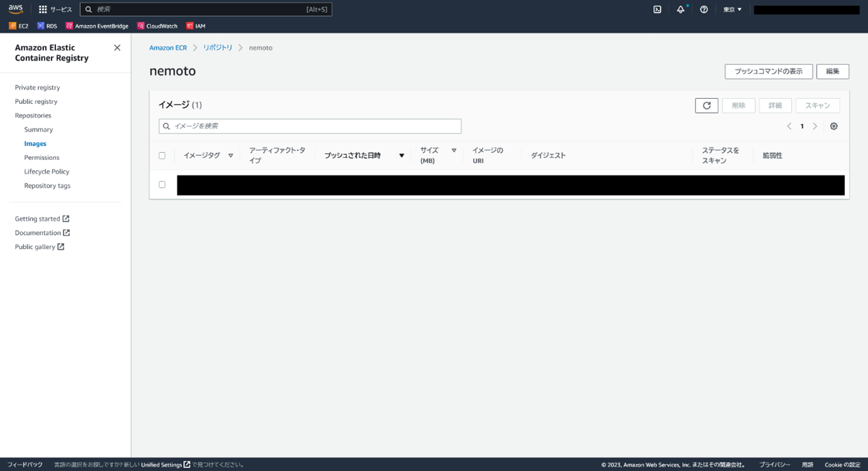This screenshot has height=471, width=868.
Task: Focus the AWS top search box
Action: pyautogui.click(x=206, y=9)
